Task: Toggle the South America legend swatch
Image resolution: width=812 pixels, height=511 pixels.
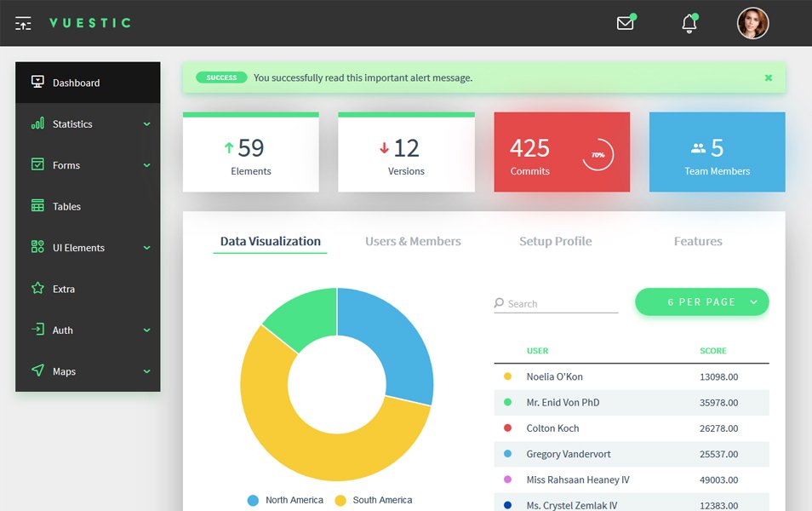Action: tap(340, 500)
